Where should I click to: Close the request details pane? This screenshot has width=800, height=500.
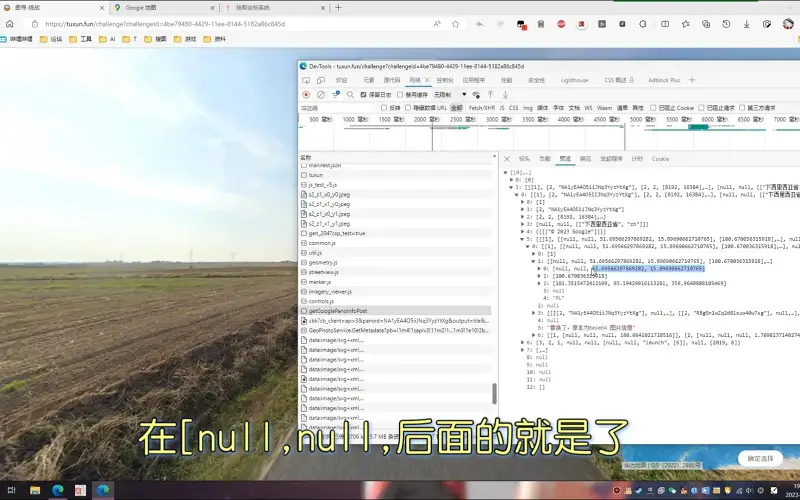tap(507, 158)
